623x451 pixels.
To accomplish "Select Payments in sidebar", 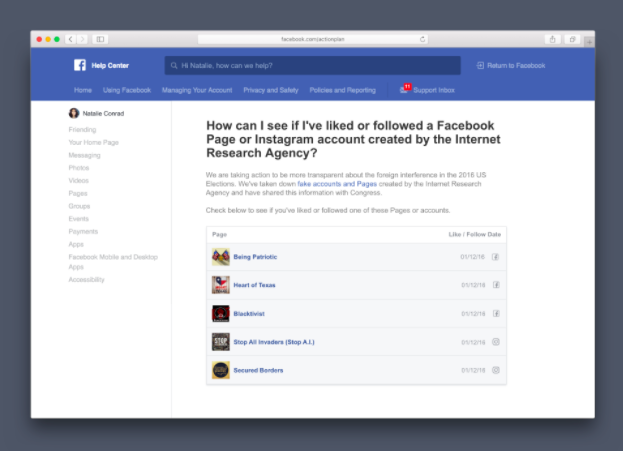I will tap(83, 231).
